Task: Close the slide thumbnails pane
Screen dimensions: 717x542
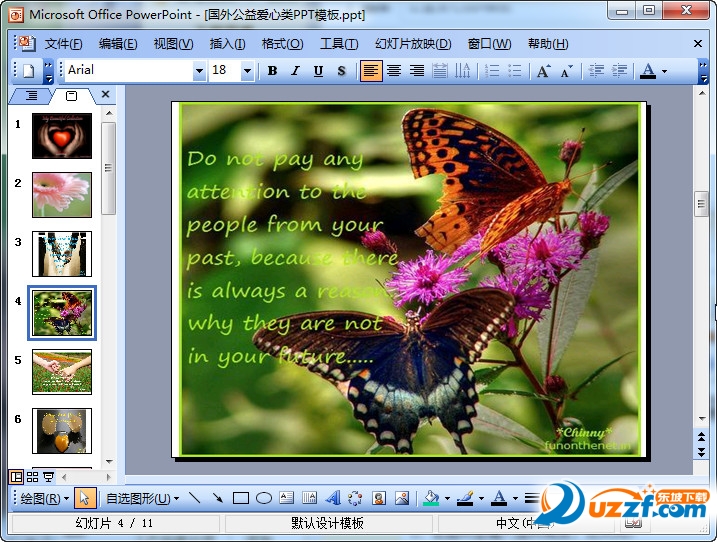Action: tap(106, 94)
